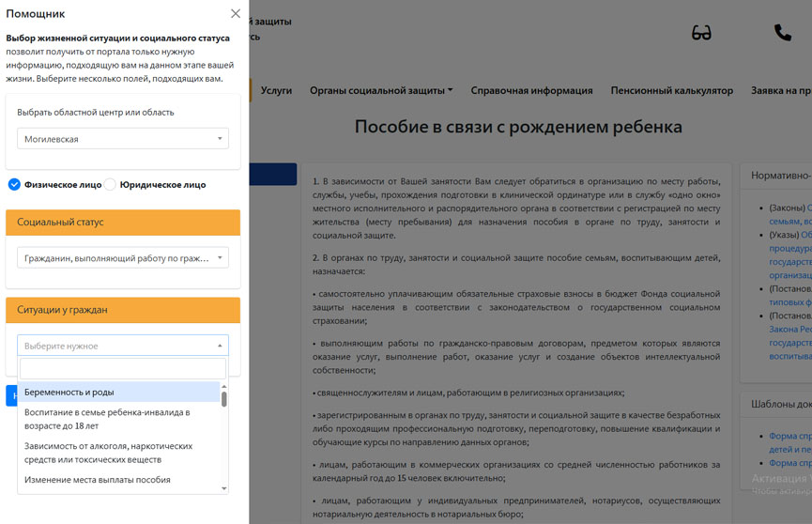Click the dropdown list scroll-up arrow
This screenshot has height=524, width=812.
point(223,387)
